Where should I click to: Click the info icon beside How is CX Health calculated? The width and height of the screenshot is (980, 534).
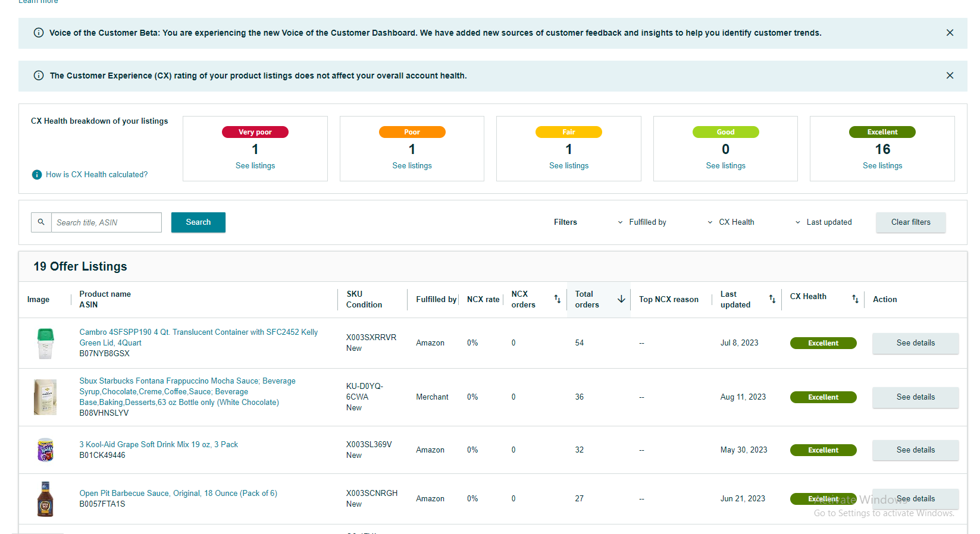point(37,174)
